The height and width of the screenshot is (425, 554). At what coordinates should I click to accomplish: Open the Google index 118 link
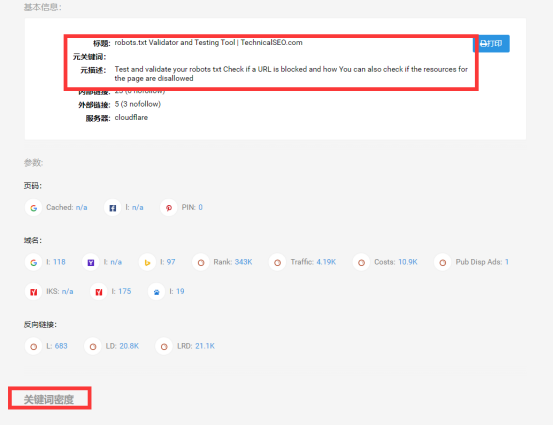pyautogui.click(x=59, y=262)
